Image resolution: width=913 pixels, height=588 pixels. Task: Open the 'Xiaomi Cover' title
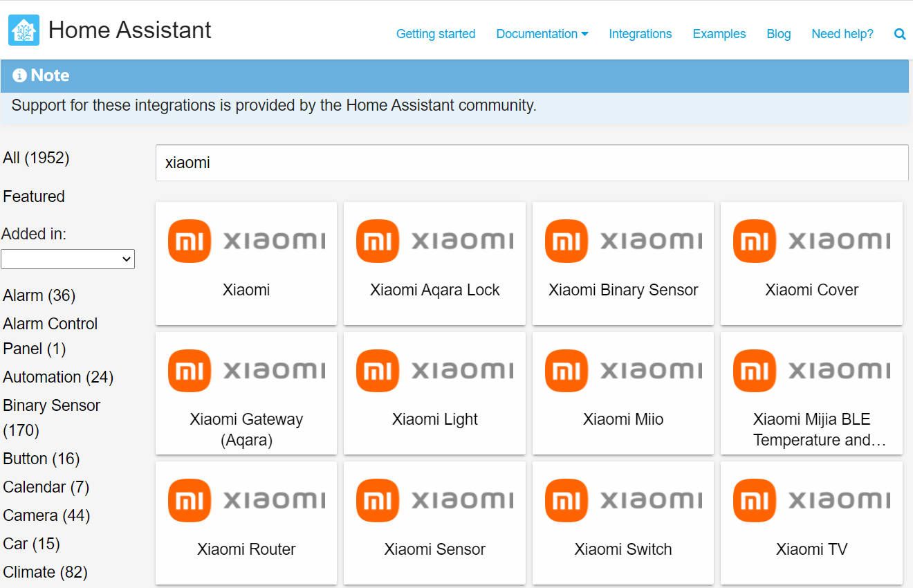coord(811,290)
